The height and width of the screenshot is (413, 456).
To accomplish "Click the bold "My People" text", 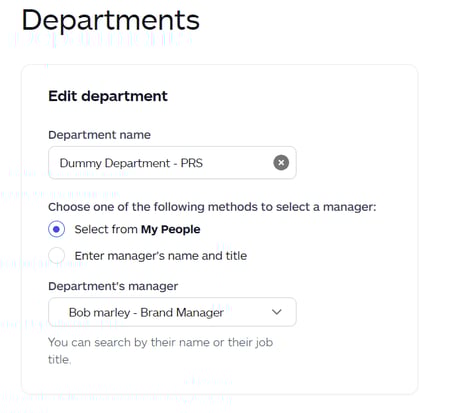I will (x=171, y=229).
